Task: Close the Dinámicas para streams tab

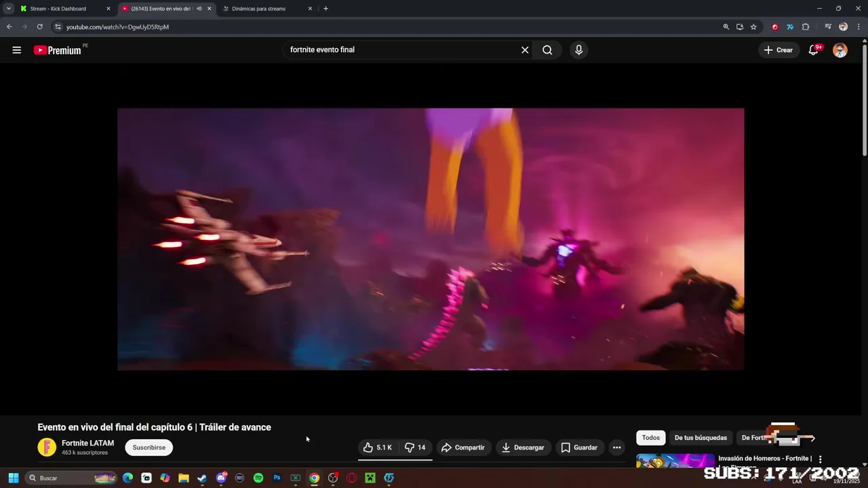Action: click(x=311, y=9)
